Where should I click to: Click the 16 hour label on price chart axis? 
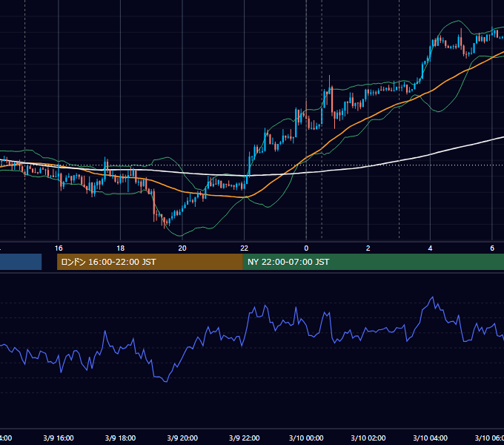tap(59, 248)
